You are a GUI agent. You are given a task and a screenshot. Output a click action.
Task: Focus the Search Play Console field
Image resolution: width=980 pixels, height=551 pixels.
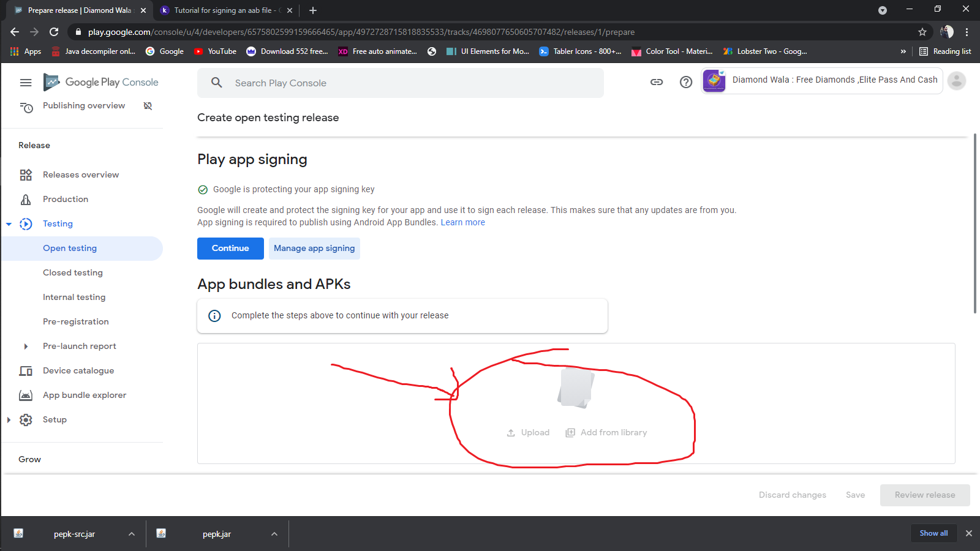click(x=401, y=83)
